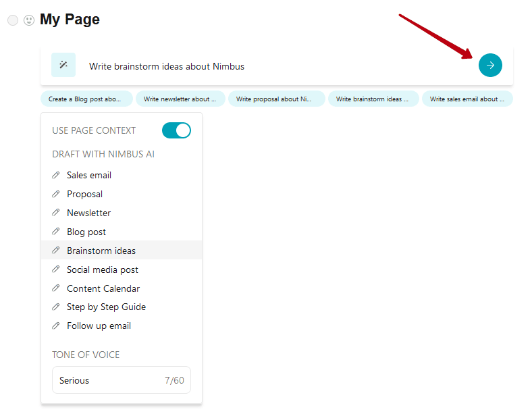
Task: Click the pencil icon next to Sales email
Action: (55, 175)
